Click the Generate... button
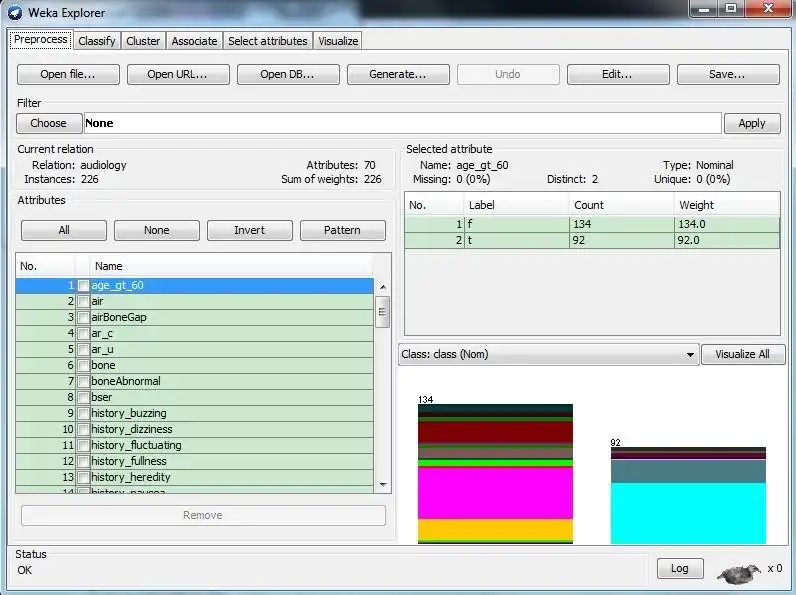The width and height of the screenshot is (796, 595). pos(398,74)
